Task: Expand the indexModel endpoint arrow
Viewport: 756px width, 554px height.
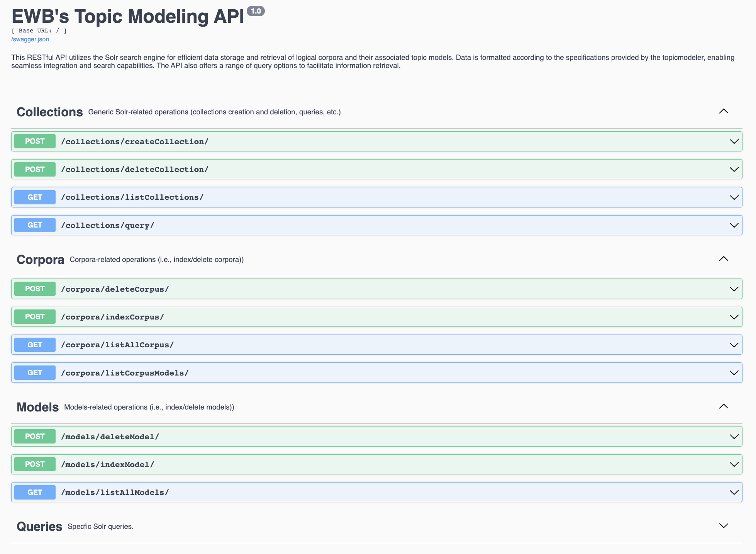Action: 734,464
